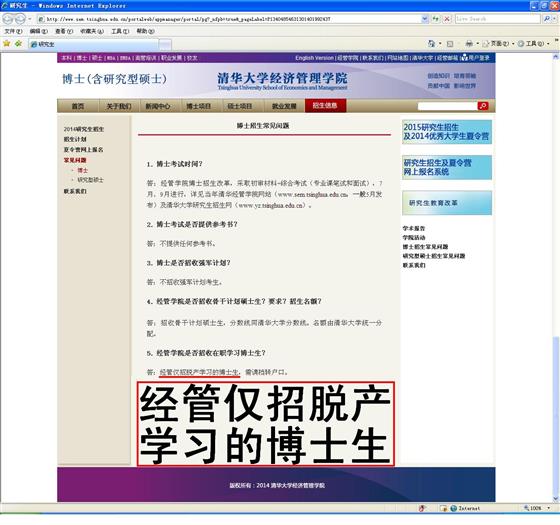Click the red Stop loading icon
The width and height of the screenshot is (560, 525).
447,19
